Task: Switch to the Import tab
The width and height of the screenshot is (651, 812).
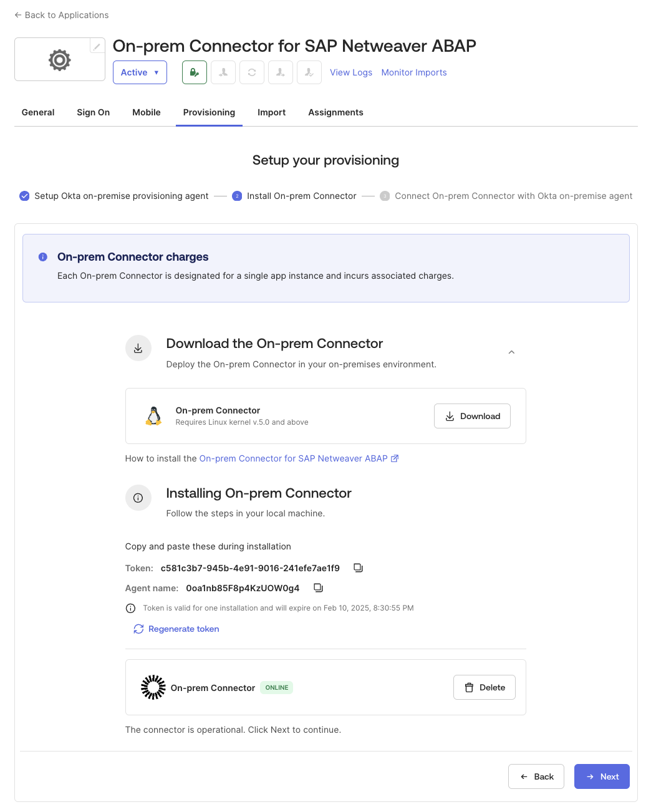Action: click(272, 112)
